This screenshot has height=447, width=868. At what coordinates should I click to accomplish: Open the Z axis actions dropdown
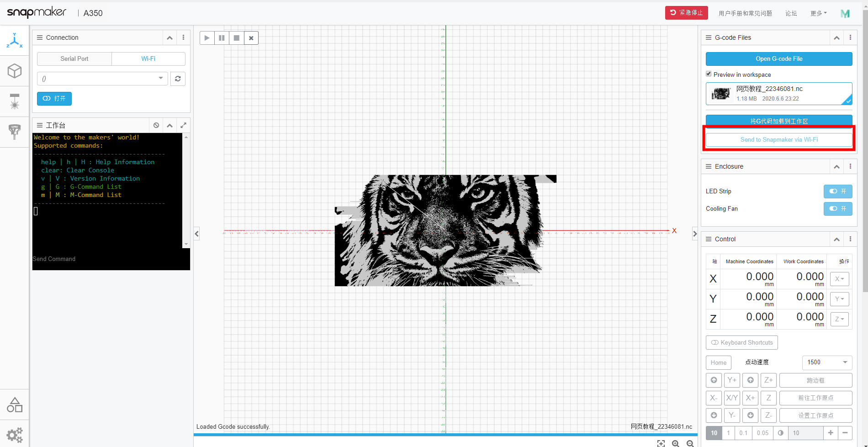[x=840, y=319]
